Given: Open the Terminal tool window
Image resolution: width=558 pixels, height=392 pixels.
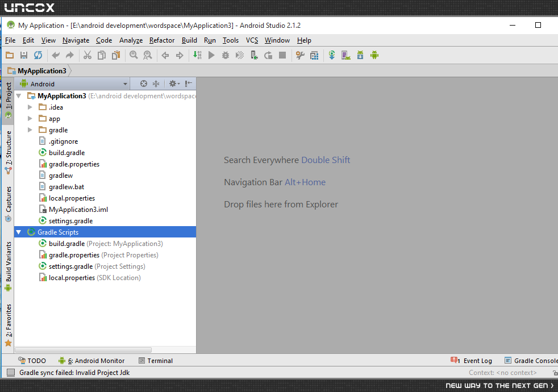Looking at the screenshot, I should 156,361.
